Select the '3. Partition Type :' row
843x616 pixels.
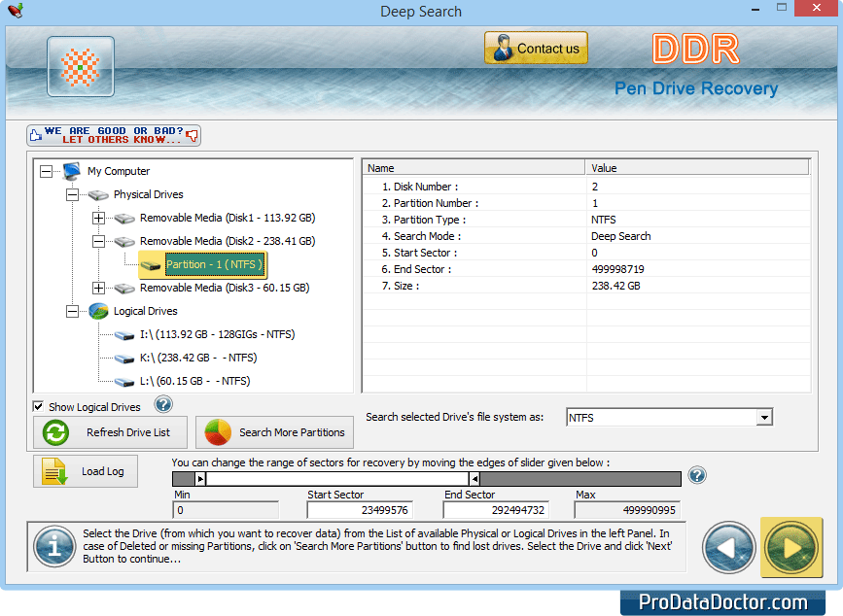(x=586, y=220)
